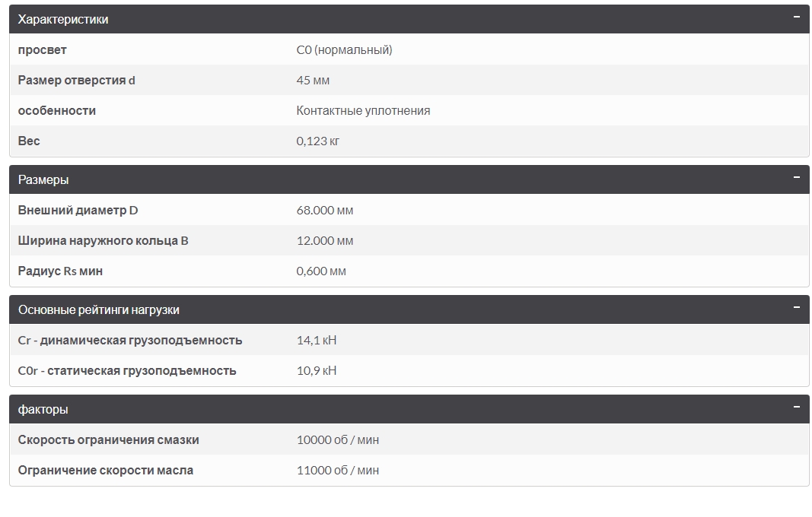Click the Ограничение скорости масла label
This screenshot has height=517, width=812.
[106, 471]
